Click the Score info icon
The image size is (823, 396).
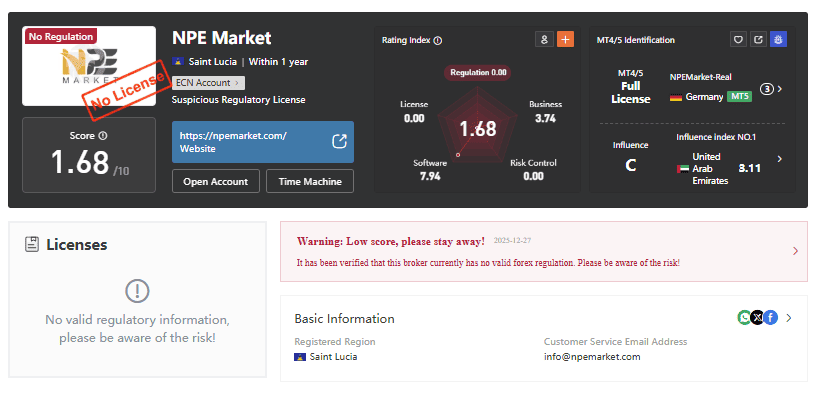coord(103,136)
